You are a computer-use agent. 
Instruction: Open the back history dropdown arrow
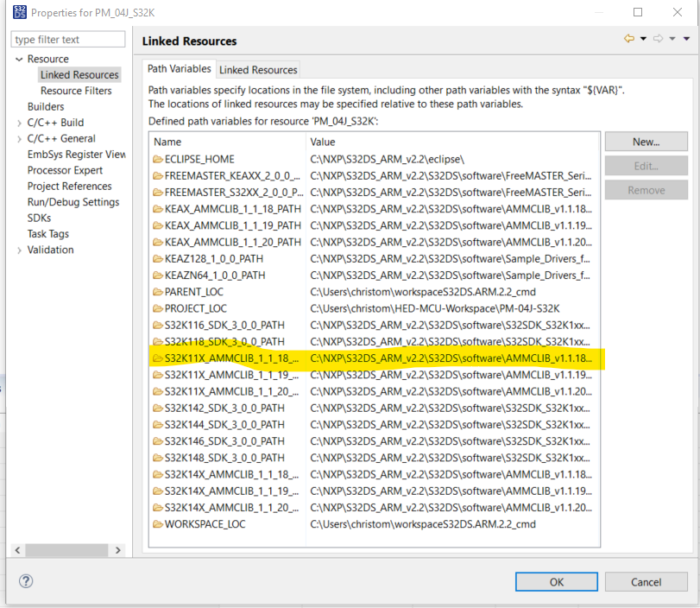tap(643, 39)
